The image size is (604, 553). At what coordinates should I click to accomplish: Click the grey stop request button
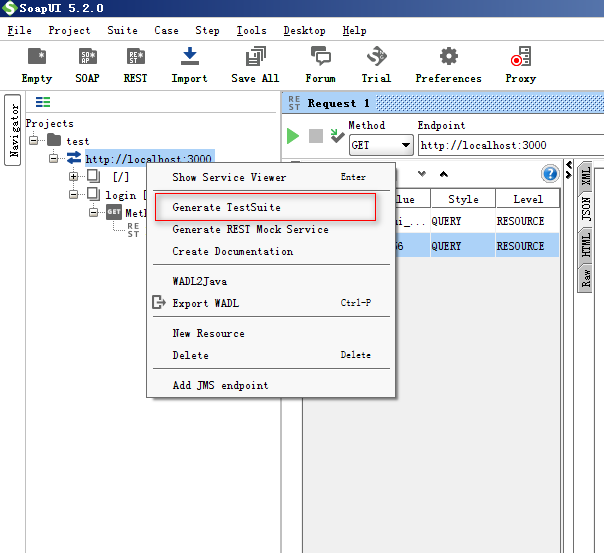[x=316, y=136]
